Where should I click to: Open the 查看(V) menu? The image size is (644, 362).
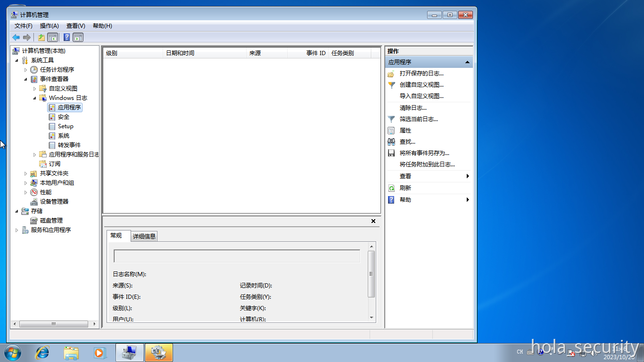pyautogui.click(x=75, y=26)
